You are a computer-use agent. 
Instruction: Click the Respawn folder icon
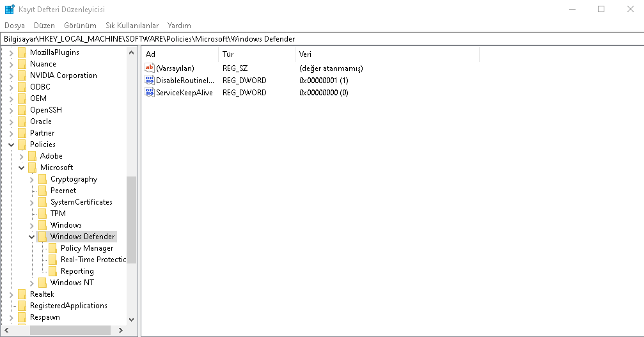pyautogui.click(x=22, y=317)
